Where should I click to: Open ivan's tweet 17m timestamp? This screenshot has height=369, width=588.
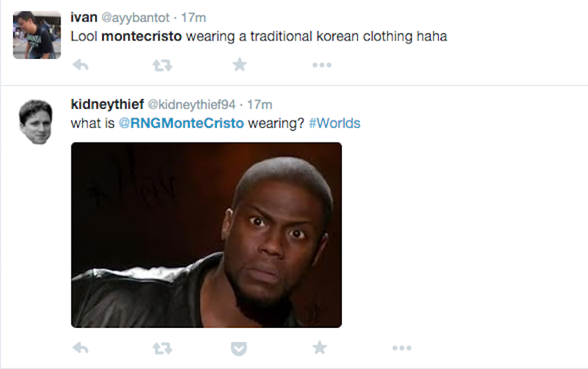pos(193,18)
